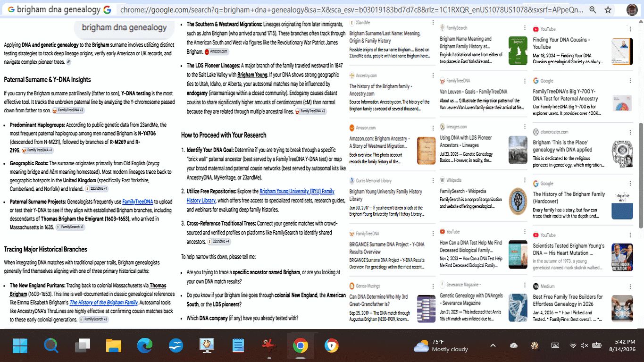The image size is (644, 362).
Task: Open more options for 'History of The Brigham Family (Hardcover)'
Action: pyautogui.click(x=630, y=184)
